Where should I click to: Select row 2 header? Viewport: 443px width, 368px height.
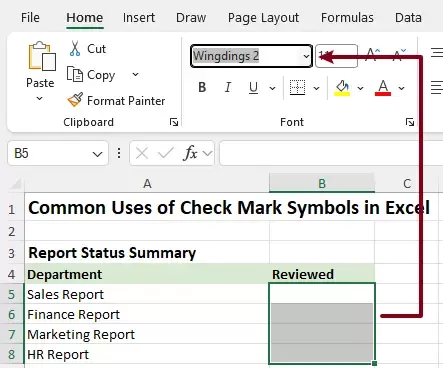click(x=12, y=231)
